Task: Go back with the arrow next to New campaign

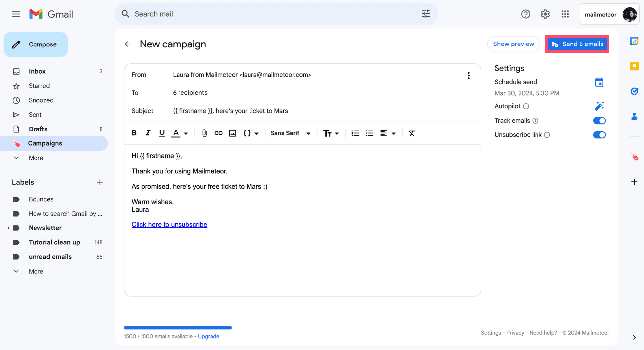Action: pos(128,44)
